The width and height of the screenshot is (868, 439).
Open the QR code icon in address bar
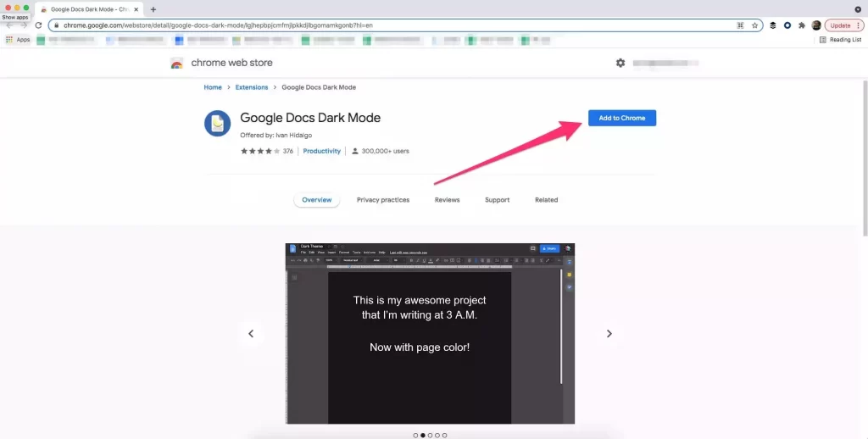[740, 25]
